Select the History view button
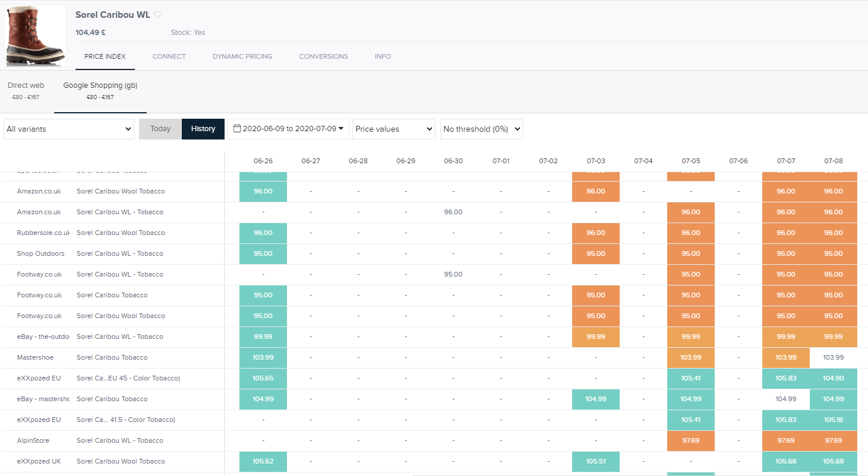Screen dimensions: 868x476 (203, 129)
